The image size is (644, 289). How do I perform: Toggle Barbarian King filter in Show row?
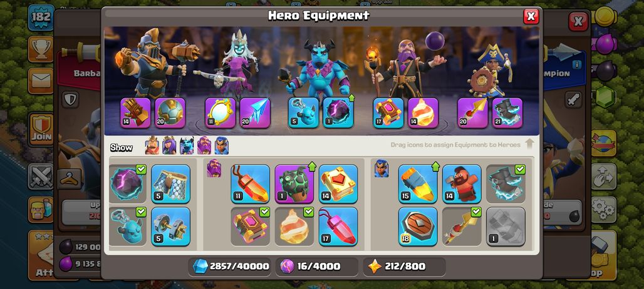(x=152, y=146)
